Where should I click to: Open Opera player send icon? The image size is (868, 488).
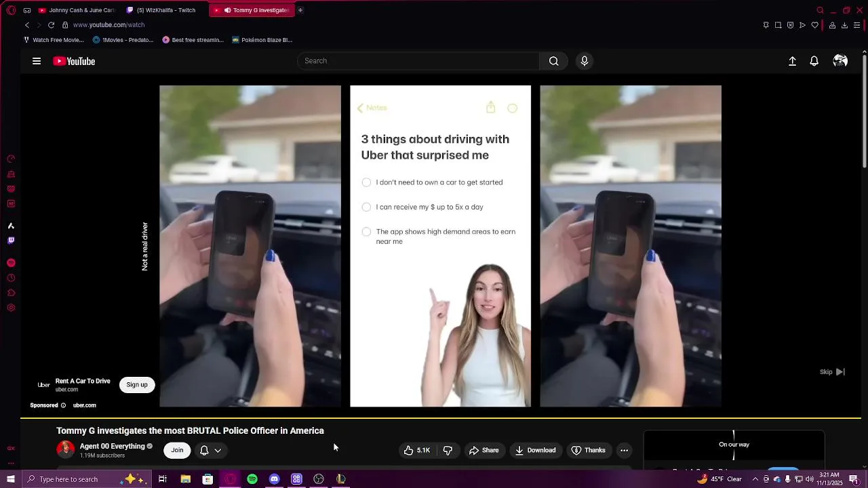point(802,25)
